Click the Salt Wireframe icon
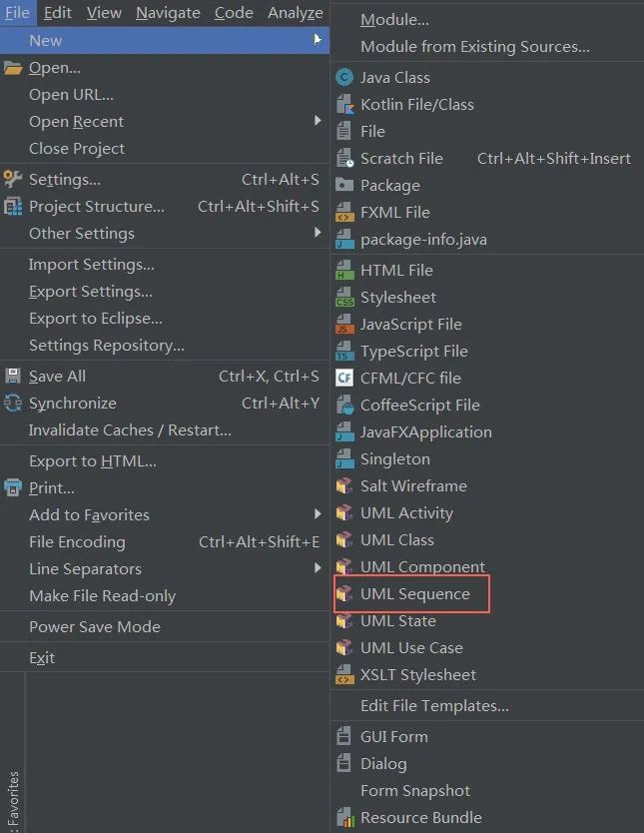The height and width of the screenshot is (833, 644). click(344, 485)
